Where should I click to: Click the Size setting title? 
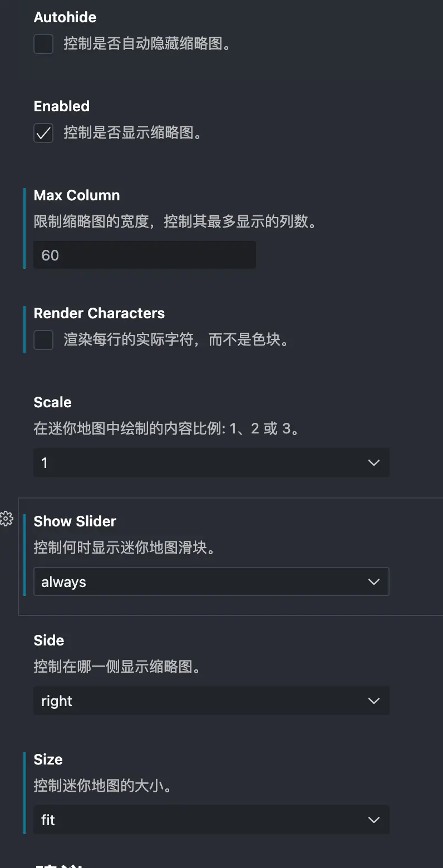(x=48, y=759)
